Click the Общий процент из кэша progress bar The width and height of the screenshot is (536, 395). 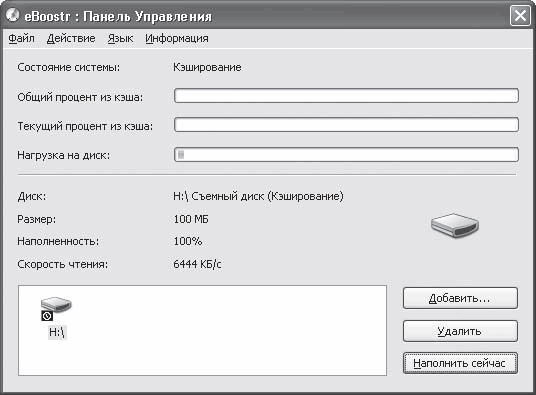click(x=346, y=96)
